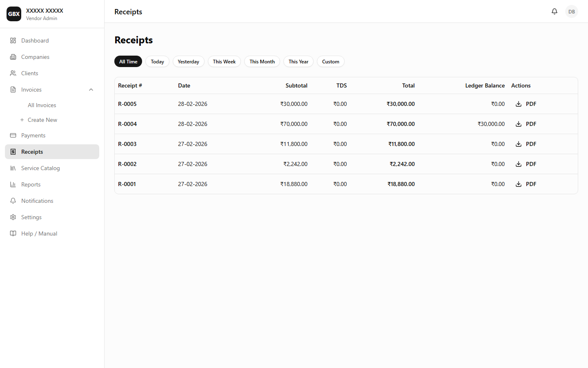The width and height of the screenshot is (588, 368).
Task: Filter receipts by This Month
Action: click(x=262, y=61)
